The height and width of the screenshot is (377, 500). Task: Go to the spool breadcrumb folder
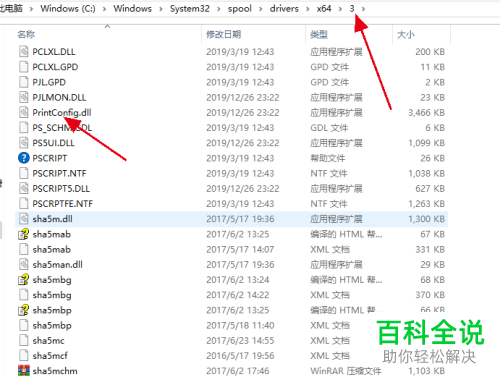pos(239,9)
